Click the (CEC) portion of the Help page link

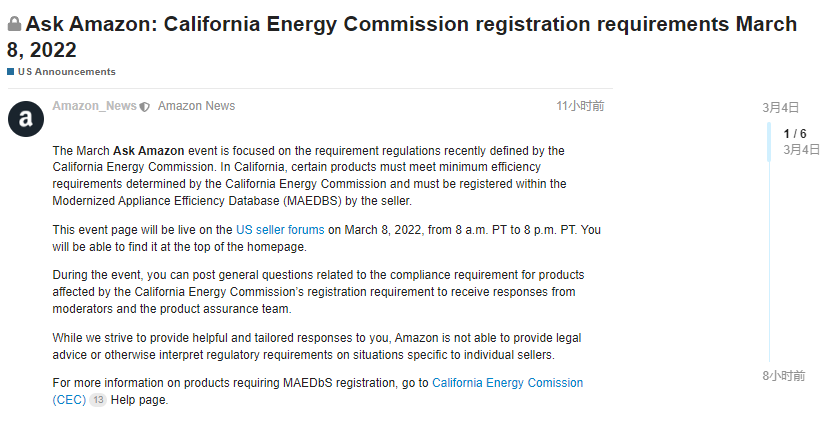(x=69, y=400)
